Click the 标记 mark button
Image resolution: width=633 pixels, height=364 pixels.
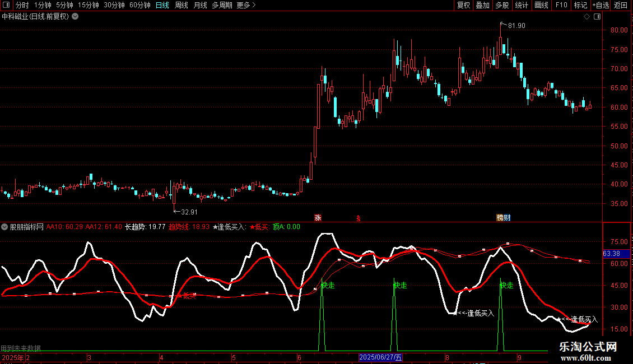580,5
